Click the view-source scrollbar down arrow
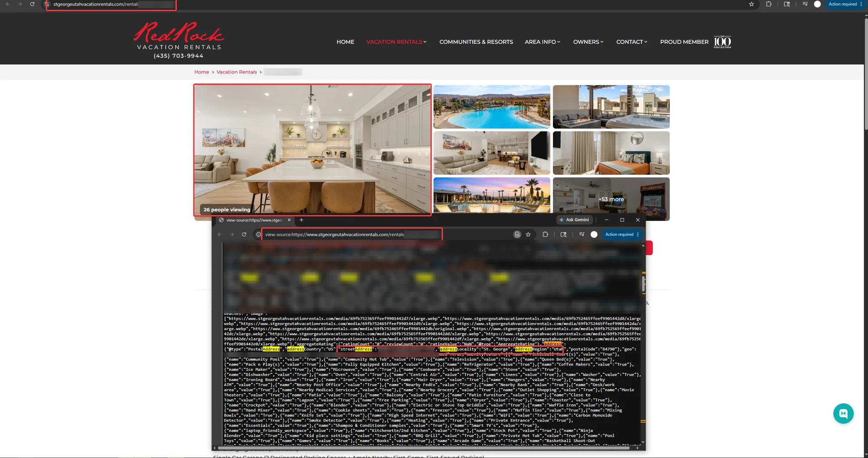Viewport: 868px width, 458px height. [x=643, y=442]
